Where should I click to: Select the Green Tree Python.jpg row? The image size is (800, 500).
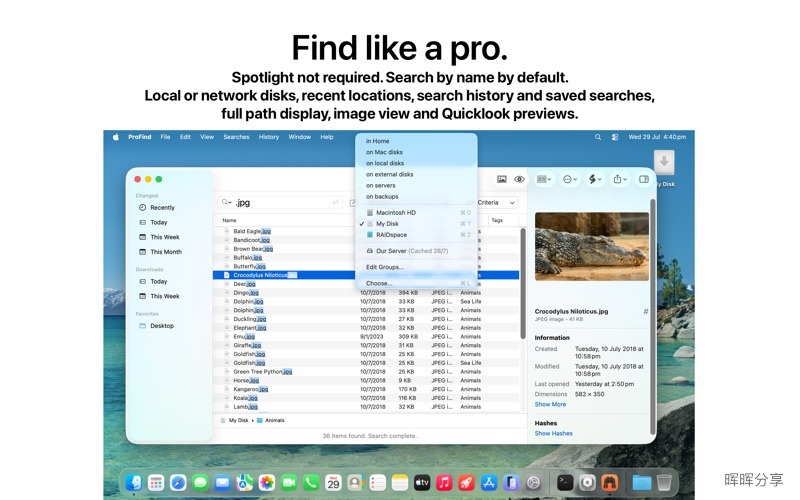(366, 372)
